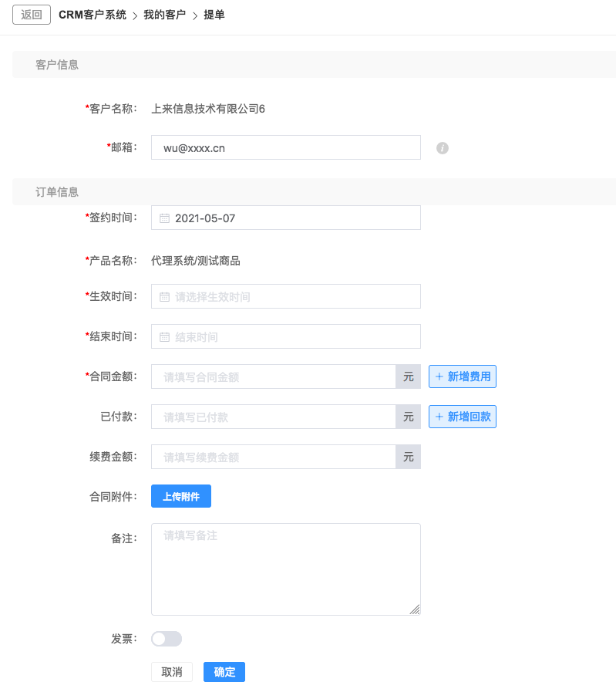Open the 签约时间 date picker showing 2021-05-07
The width and height of the screenshot is (616, 682).
point(285,218)
